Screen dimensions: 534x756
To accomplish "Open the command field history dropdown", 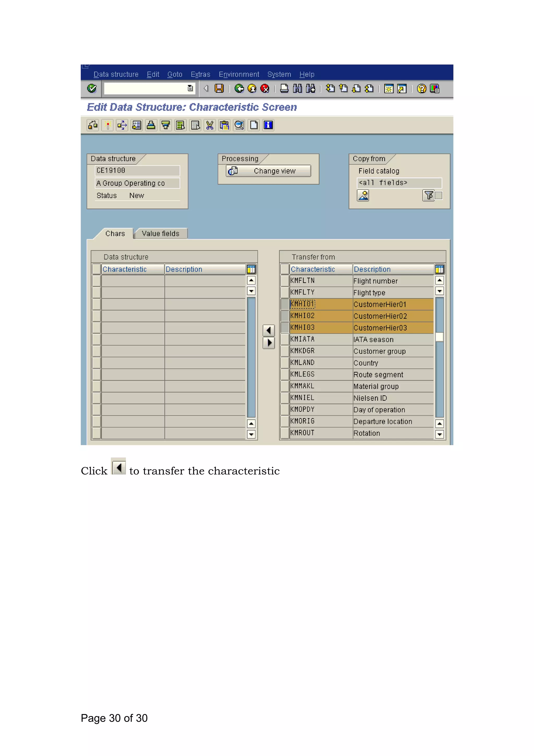I will [190, 88].
